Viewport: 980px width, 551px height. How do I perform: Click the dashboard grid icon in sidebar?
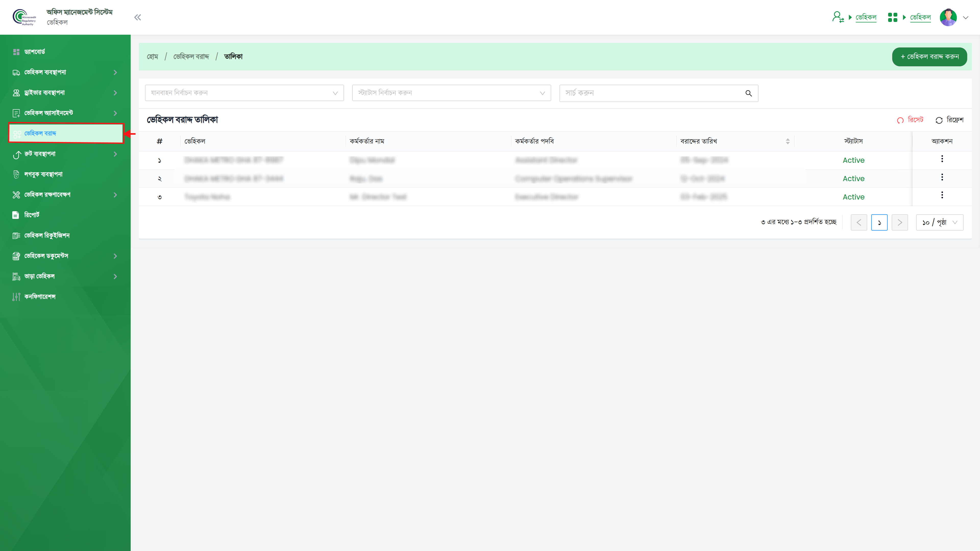click(16, 52)
